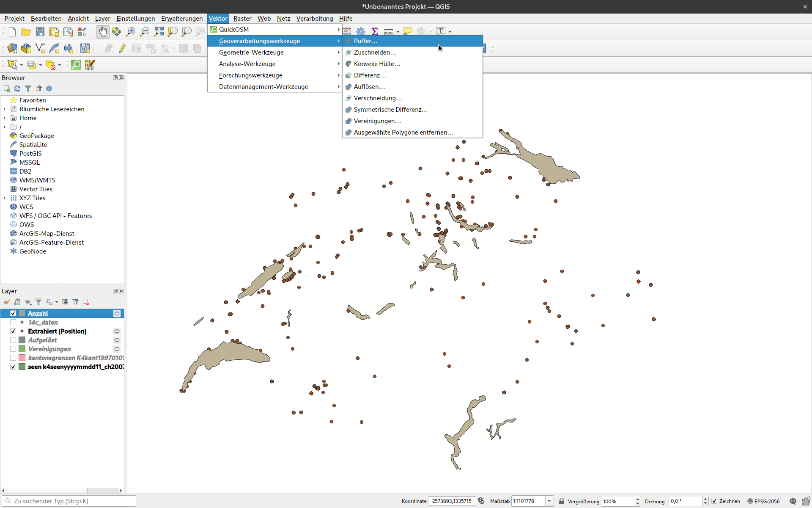This screenshot has height=508, width=812.
Task: Zoom to full extent
Action: click(x=159, y=32)
